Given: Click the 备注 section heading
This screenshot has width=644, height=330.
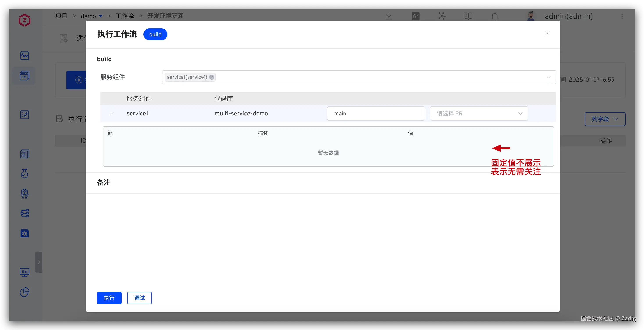Looking at the screenshot, I should coord(103,183).
